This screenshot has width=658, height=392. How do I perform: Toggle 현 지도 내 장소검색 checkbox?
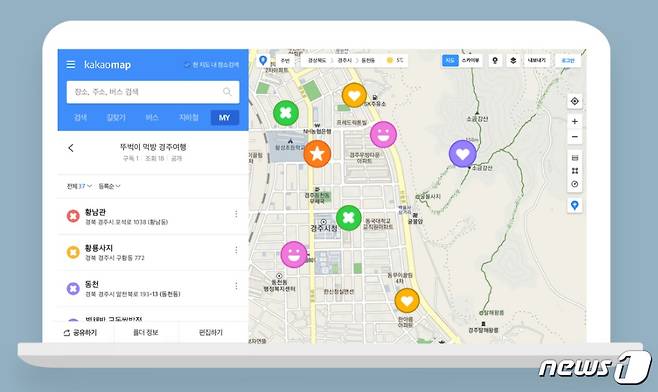tap(187, 65)
